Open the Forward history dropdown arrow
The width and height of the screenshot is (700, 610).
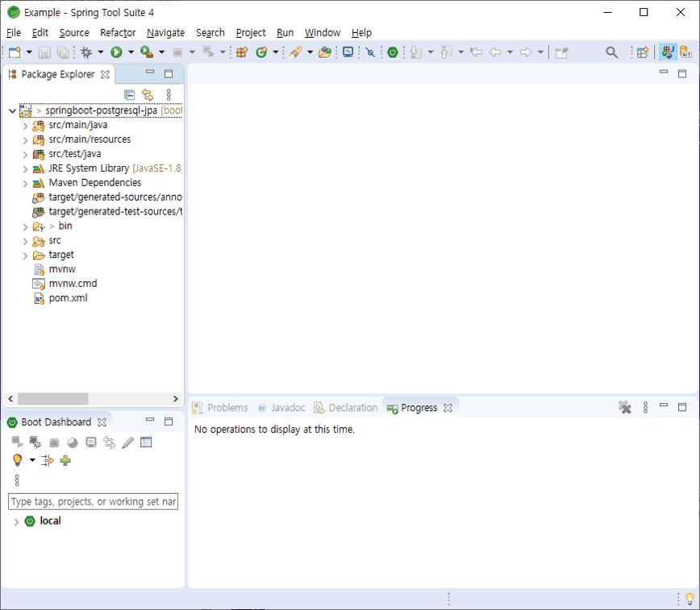click(x=540, y=52)
